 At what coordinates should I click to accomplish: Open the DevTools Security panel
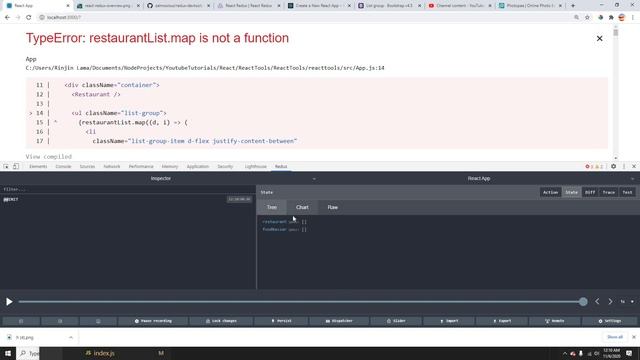coord(225,167)
